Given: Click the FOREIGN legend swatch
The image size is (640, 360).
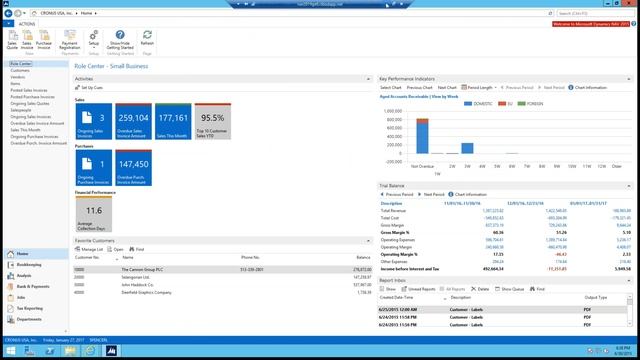Looking at the screenshot, I should 521,104.
